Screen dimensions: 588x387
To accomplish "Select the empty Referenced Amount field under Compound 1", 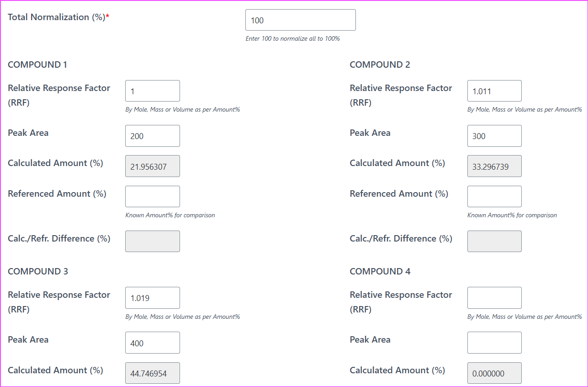I will 152,196.
